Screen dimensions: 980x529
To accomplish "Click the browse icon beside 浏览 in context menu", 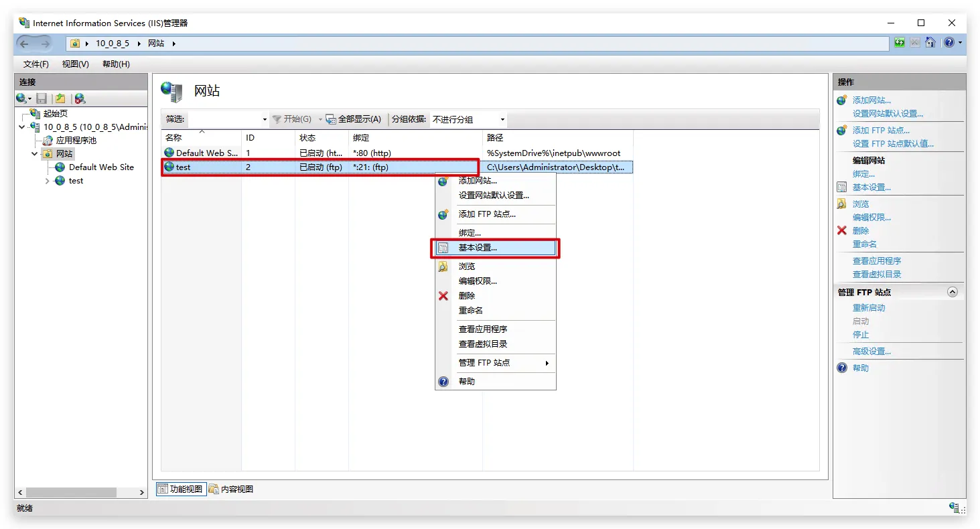I will pos(443,267).
